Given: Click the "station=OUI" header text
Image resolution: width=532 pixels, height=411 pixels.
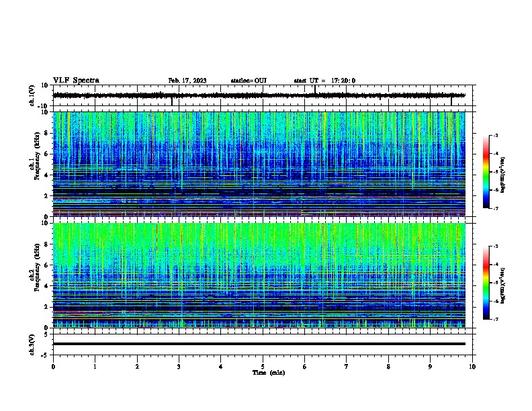Looking at the screenshot, I should tap(249, 81).
